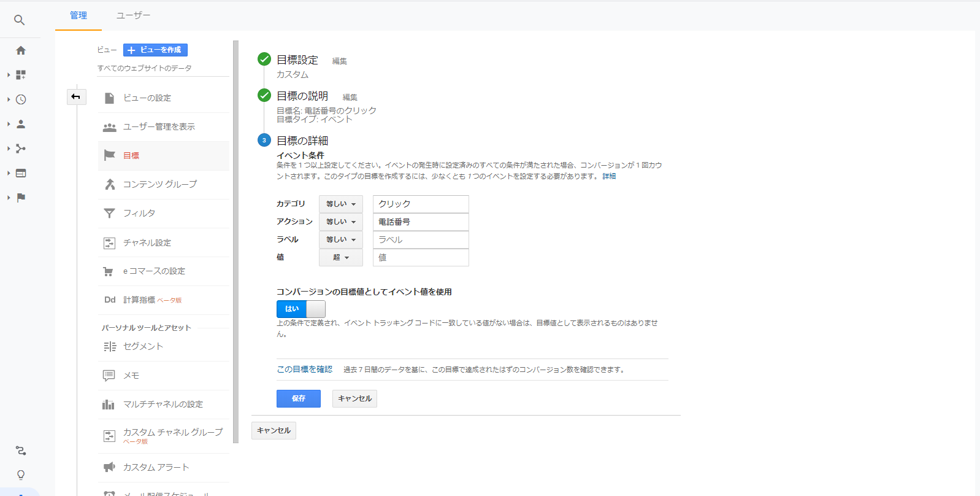
Task: Open the カテゴリ 等しい dropdown
Action: (341, 204)
